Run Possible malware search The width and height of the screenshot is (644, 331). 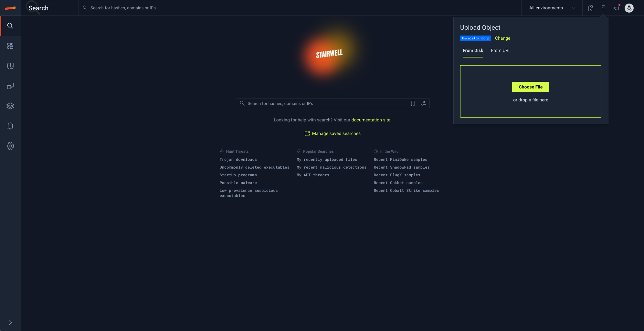click(238, 183)
